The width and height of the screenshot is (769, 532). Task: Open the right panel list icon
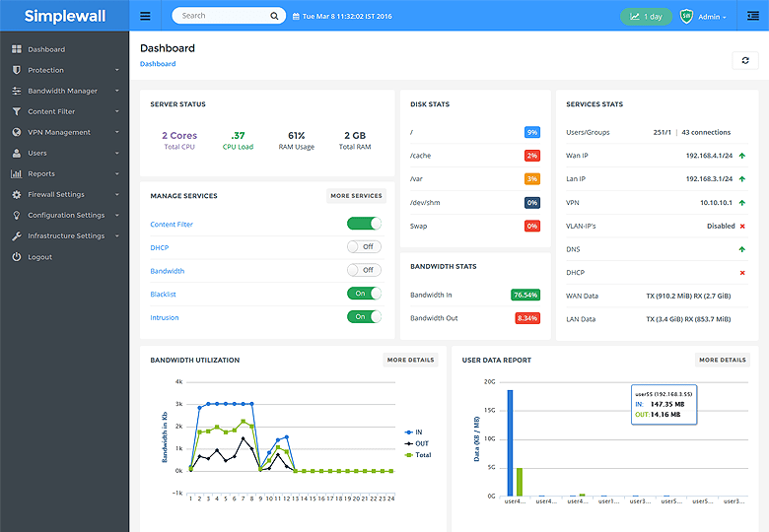(x=754, y=16)
